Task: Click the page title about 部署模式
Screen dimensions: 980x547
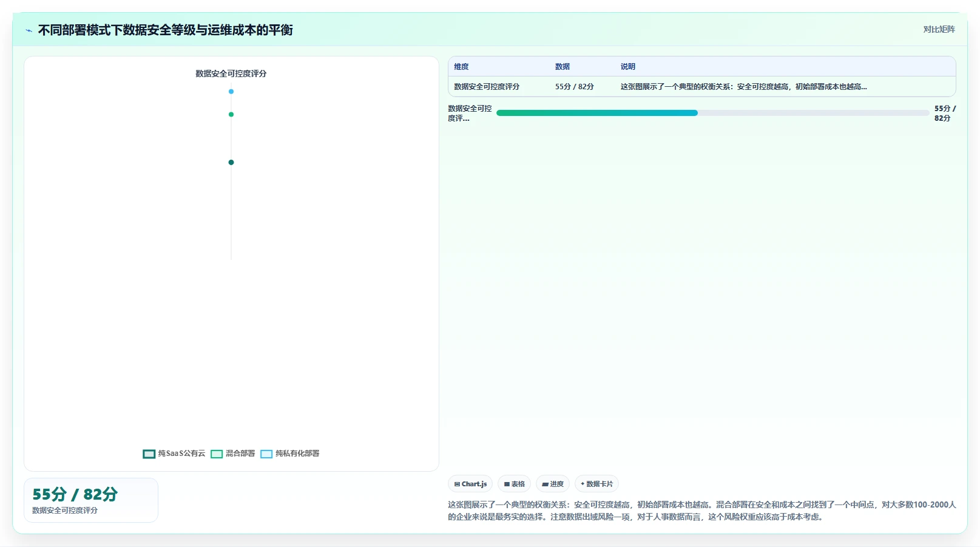Action: tap(166, 30)
